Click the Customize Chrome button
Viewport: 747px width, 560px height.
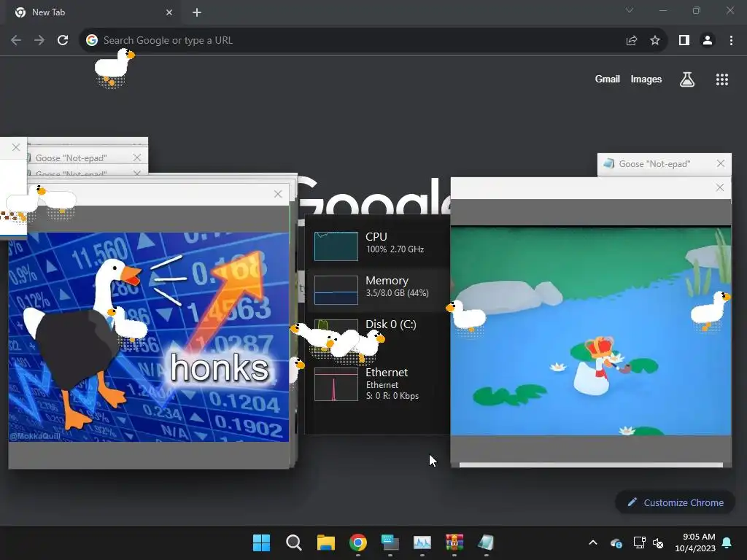(675, 502)
